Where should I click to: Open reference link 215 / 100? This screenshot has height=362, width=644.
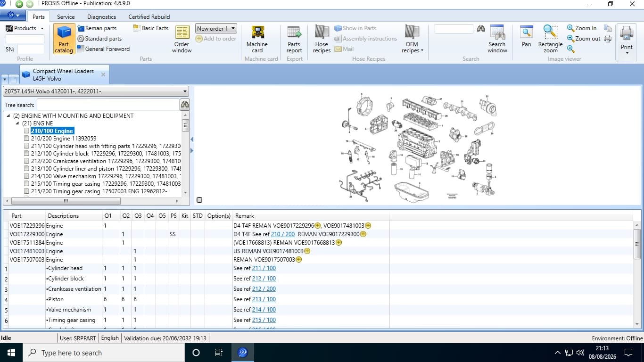[264, 320]
